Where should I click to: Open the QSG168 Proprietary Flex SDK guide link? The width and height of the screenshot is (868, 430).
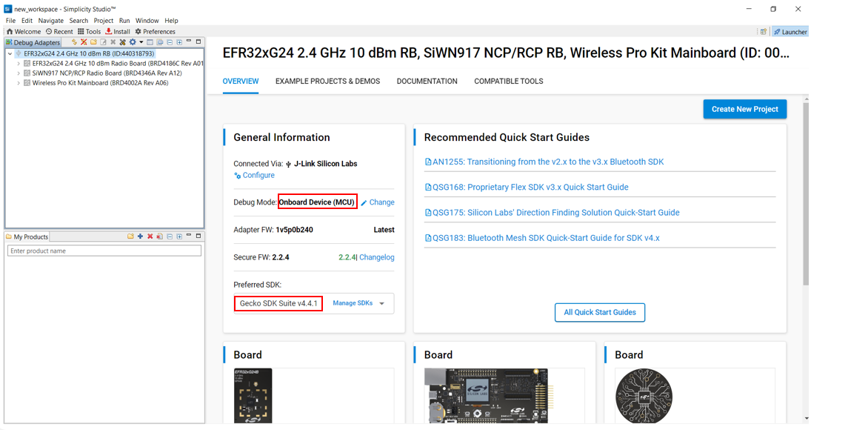(x=530, y=187)
